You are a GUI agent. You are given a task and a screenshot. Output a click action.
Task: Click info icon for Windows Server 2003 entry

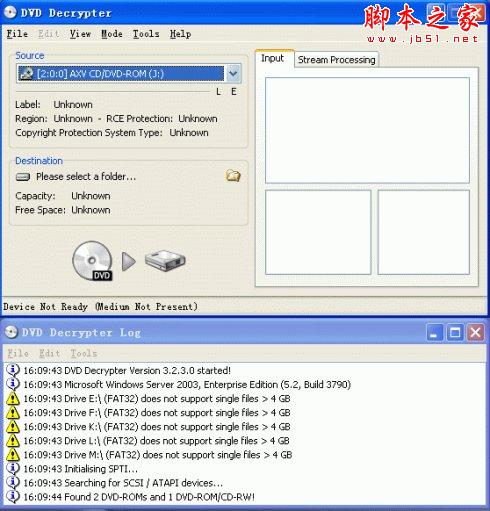point(13,384)
